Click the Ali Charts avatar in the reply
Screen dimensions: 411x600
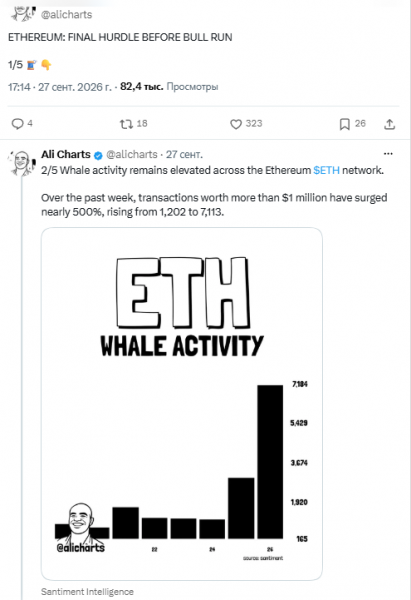[21, 163]
